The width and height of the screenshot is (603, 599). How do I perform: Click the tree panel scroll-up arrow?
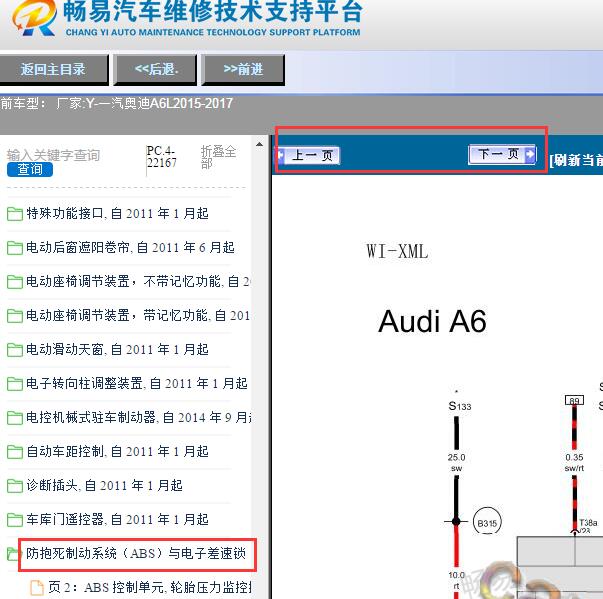click(x=260, y=145)
